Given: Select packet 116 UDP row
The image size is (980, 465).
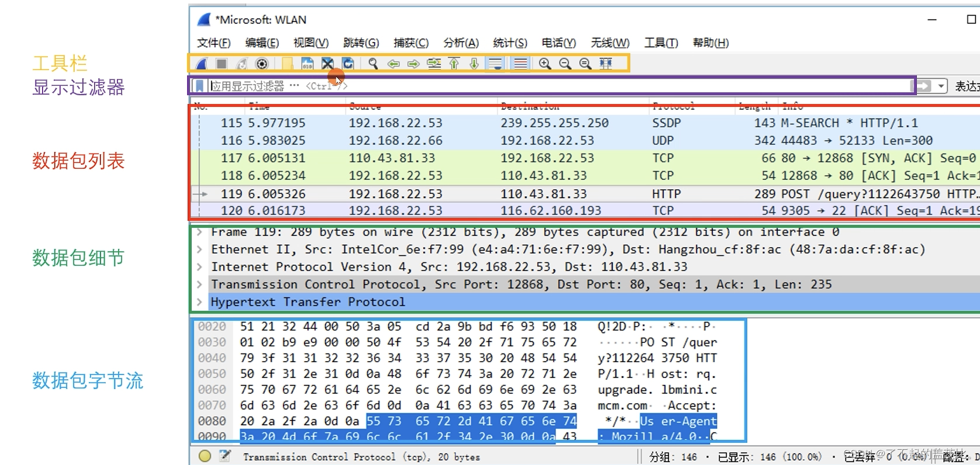Looking at the screenshot, I should [x=585, y=141].
